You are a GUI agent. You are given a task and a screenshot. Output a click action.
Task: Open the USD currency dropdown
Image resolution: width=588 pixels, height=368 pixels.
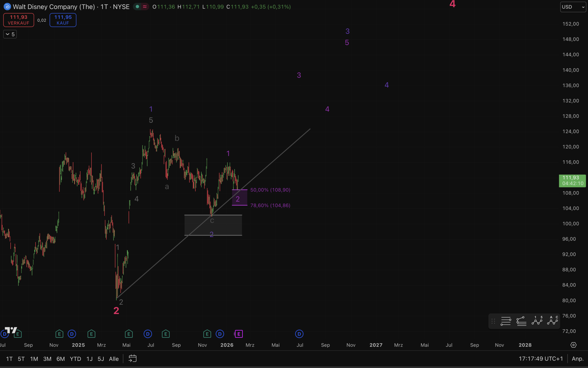(573, 7)
